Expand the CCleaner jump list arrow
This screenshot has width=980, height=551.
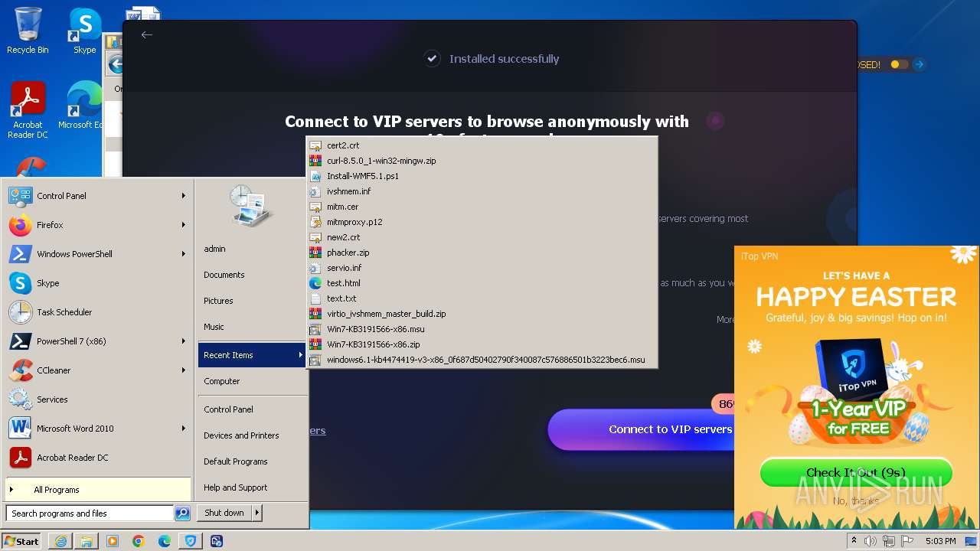click(184, 370)
